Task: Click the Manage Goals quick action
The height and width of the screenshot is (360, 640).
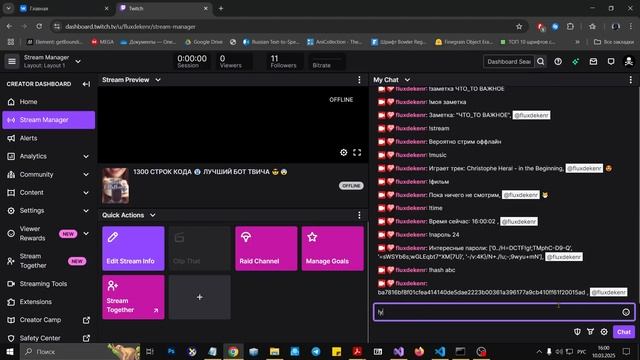Action: pyautogui.click(x=333, y=249)
